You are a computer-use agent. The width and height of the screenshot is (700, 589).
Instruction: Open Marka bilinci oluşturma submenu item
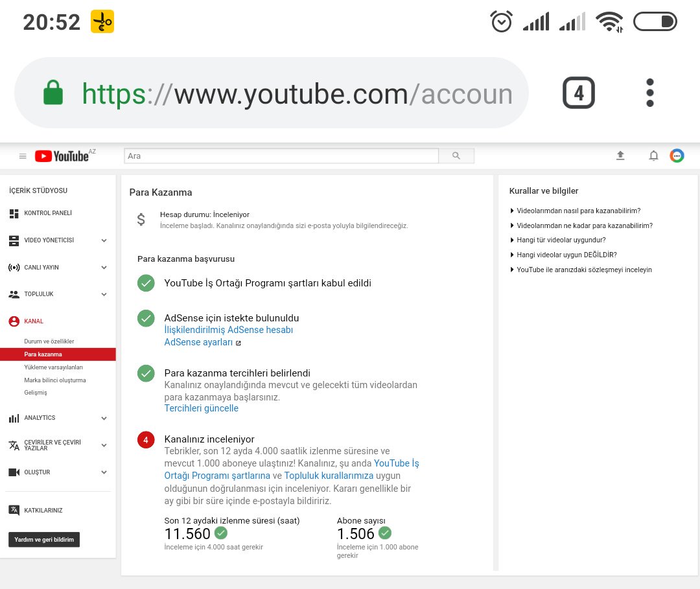pos(55,380)
